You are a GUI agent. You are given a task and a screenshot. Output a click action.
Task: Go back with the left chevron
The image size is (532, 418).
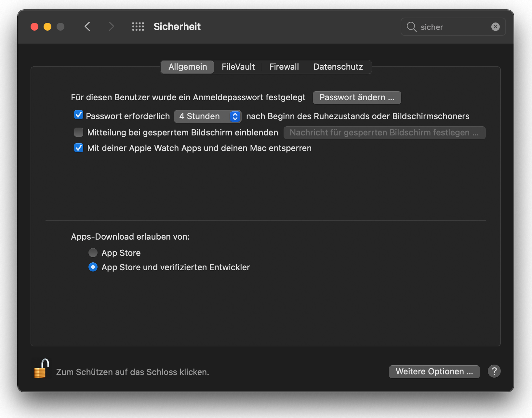click(87, 26)
